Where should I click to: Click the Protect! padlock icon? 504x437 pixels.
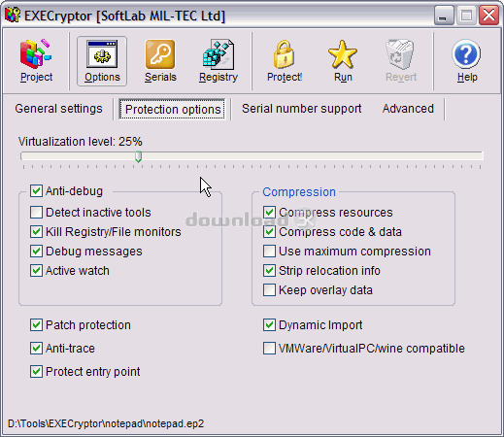pyautogui.click(x=285, y=54)
